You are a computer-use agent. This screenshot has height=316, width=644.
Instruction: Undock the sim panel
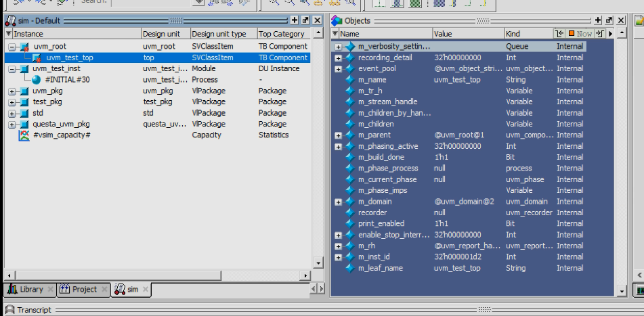point(305,20)
